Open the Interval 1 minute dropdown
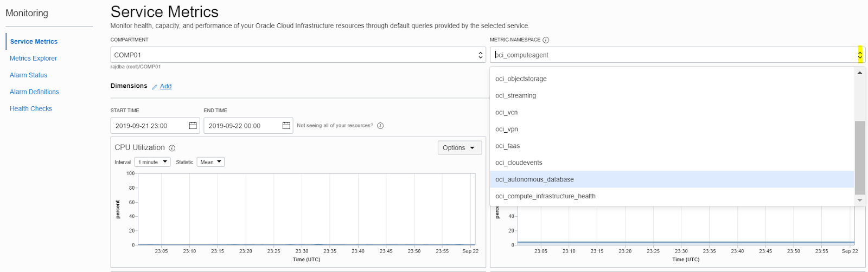Screen dimensions: 868x272 (152, 162)
